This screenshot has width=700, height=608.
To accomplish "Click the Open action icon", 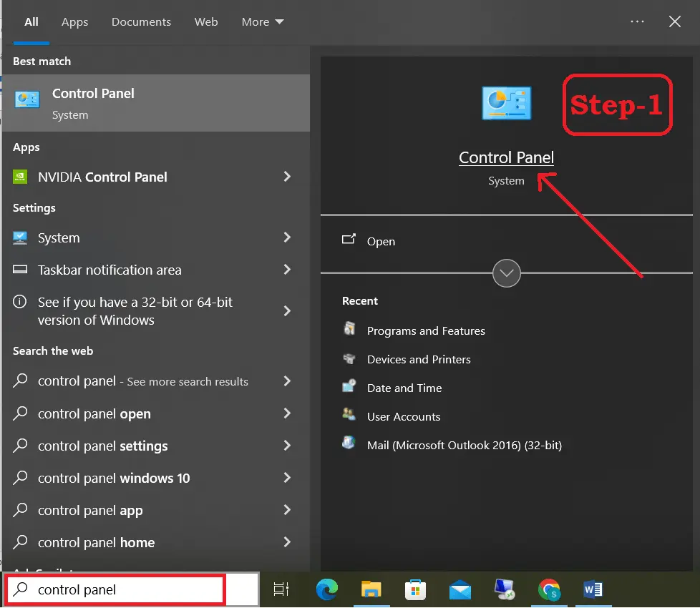I will (x=349, y=240).
